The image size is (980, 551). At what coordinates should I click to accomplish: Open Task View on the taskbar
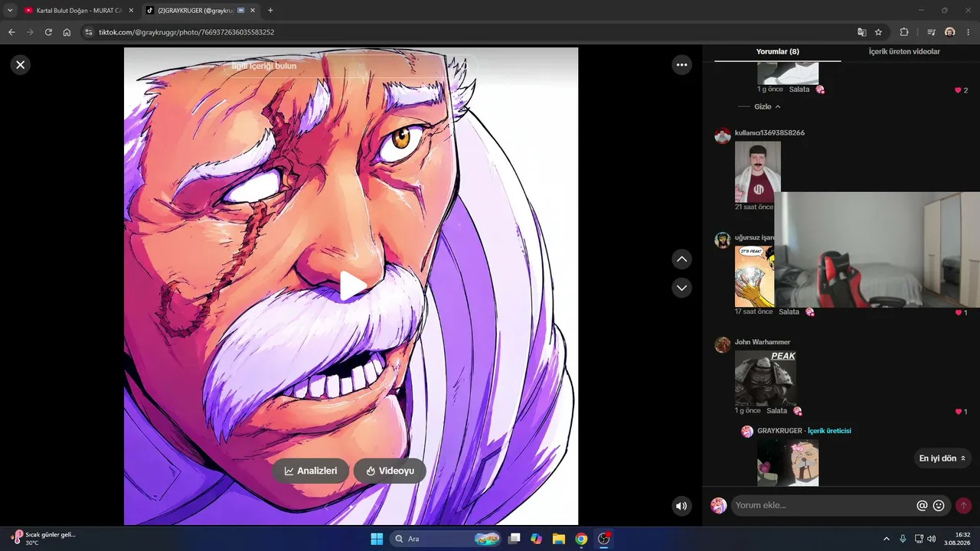pos(514,539)
